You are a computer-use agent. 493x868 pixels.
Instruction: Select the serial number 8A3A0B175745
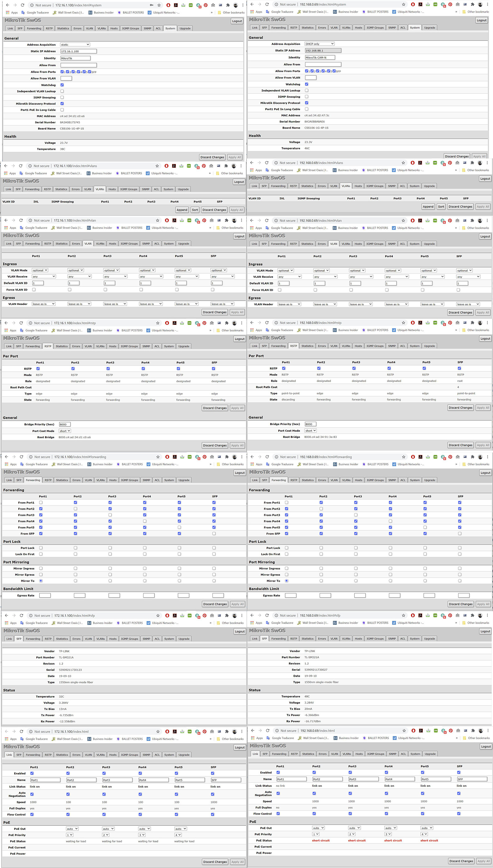coord(70,122)
